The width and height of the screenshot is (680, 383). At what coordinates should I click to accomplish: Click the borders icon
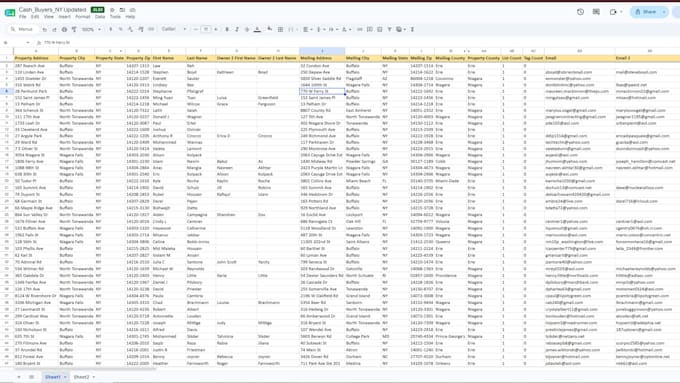(281, 29)
